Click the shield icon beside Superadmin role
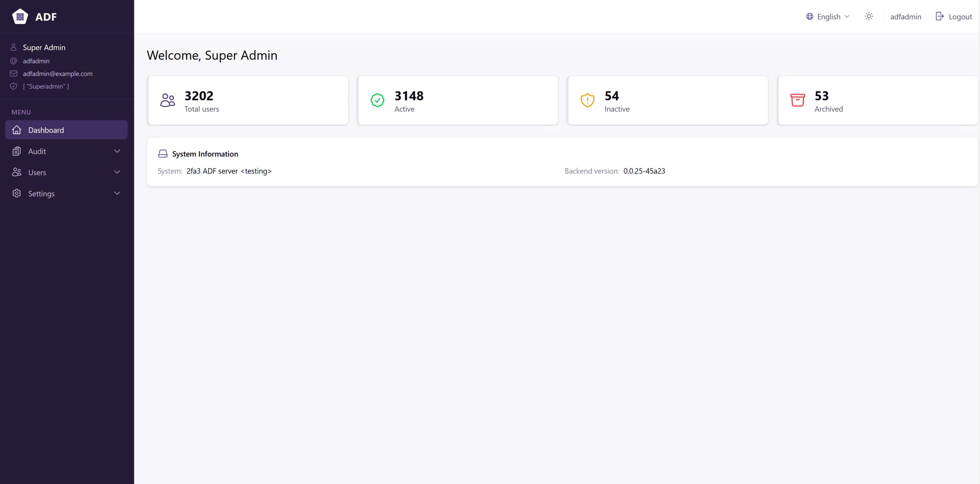Viewport: 980px width, 484px height. click(x=13, y=86)
